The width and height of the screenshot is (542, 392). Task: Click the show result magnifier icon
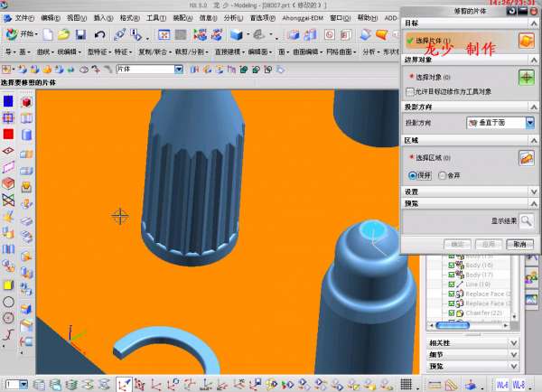(525, 220)
